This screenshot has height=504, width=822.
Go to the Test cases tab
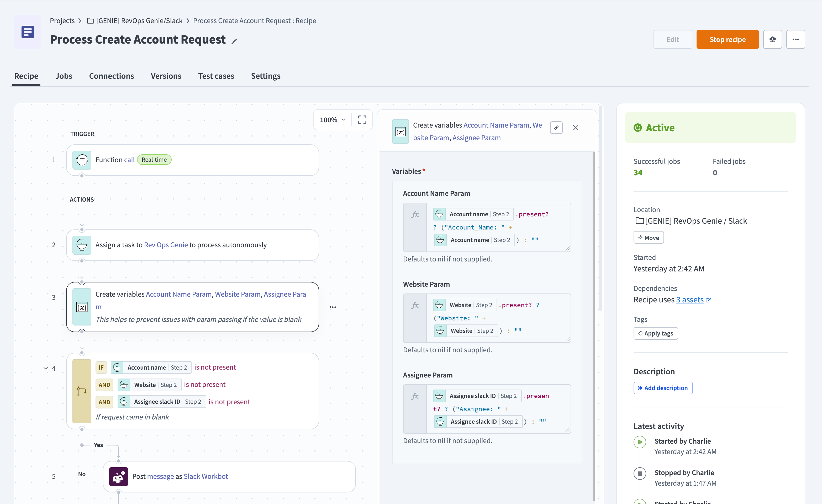[216, 76]
